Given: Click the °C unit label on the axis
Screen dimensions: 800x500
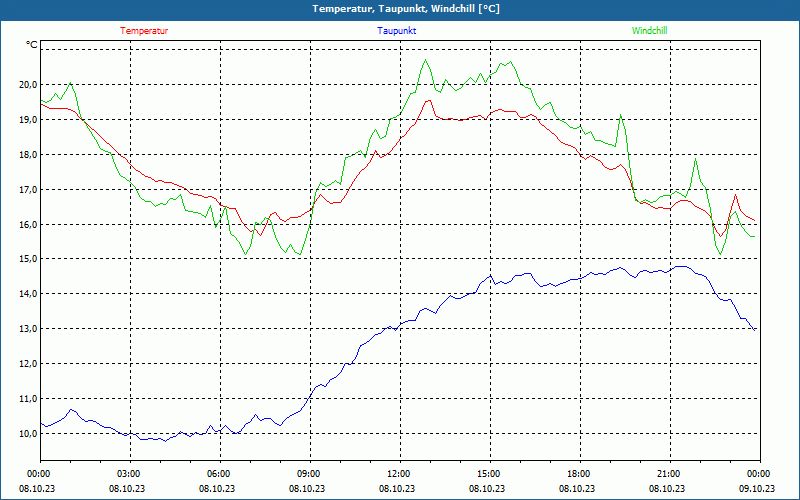Looking at the screenshot, I should (32, 45).
